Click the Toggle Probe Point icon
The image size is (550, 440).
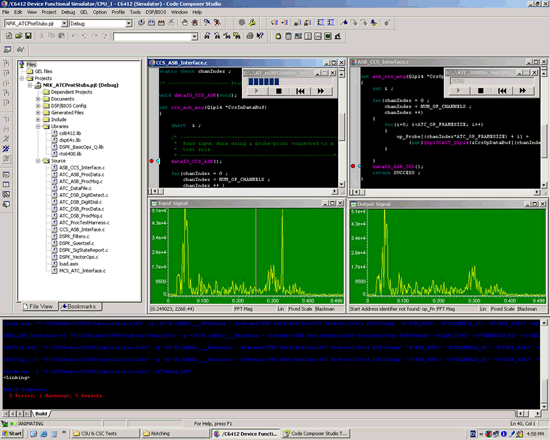(x=207, y=23)
